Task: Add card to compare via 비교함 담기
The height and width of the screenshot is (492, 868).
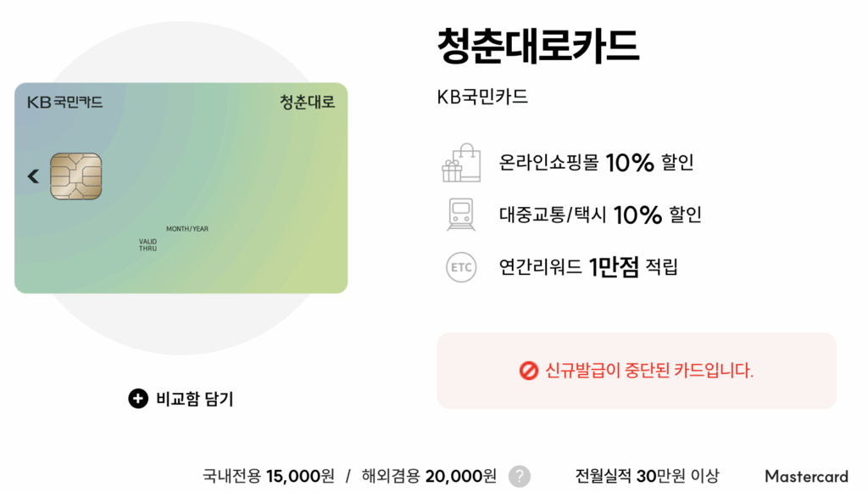Action: [181, 399]
